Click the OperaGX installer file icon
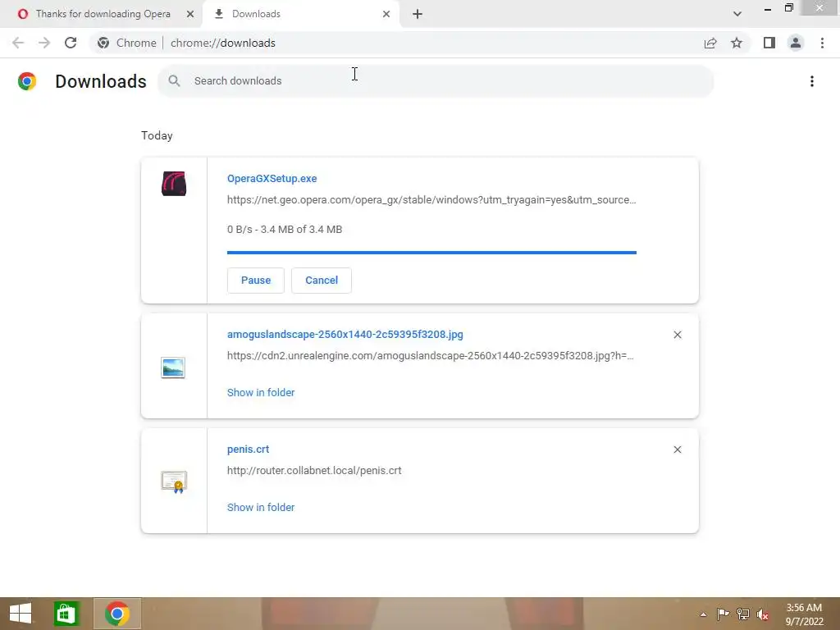This screenshot has width=840, height=630. [x=174, y=184]
